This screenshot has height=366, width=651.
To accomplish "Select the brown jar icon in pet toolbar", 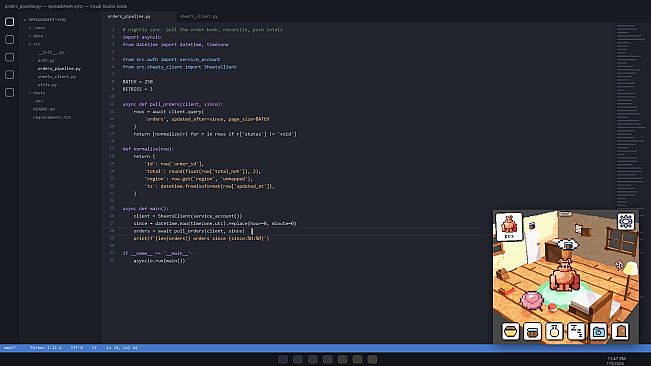I will pos(532,331).
